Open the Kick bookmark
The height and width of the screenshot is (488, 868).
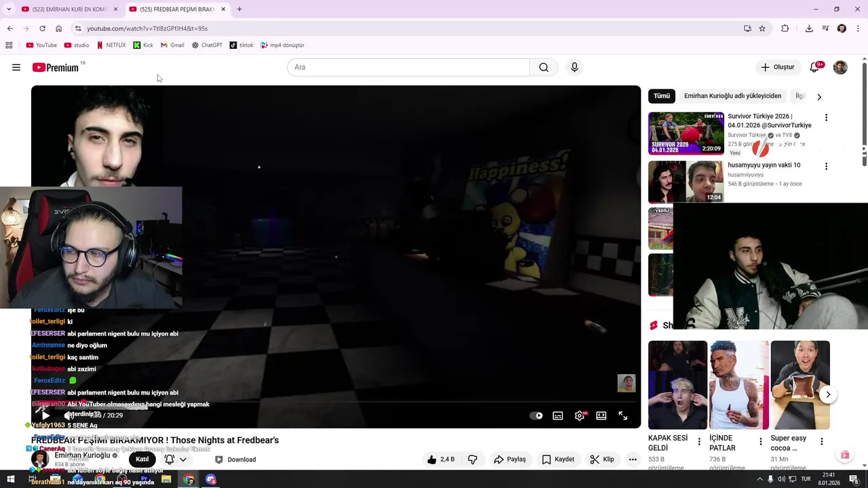[143, 45]
